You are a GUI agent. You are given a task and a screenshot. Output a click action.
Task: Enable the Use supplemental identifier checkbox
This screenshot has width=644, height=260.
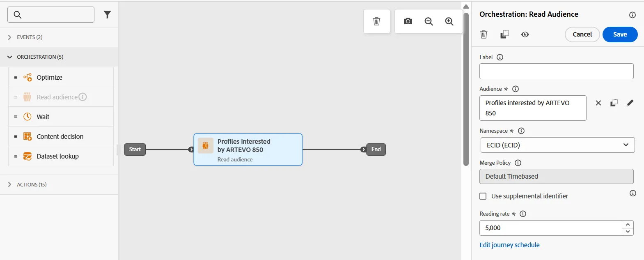click(x=483, y=196)
